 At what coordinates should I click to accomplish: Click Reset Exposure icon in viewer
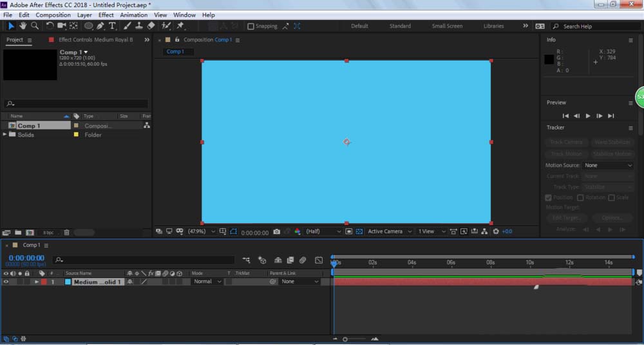tap(496, 232)
